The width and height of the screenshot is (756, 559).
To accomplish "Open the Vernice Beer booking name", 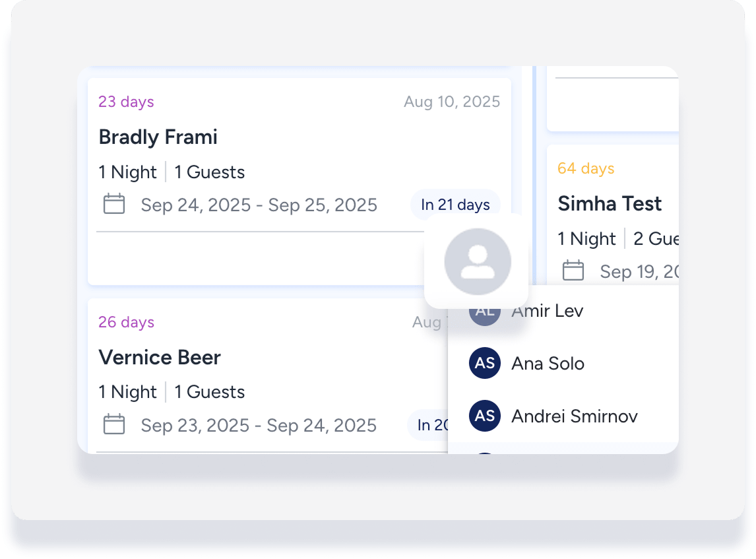I will tap(160, 358).
